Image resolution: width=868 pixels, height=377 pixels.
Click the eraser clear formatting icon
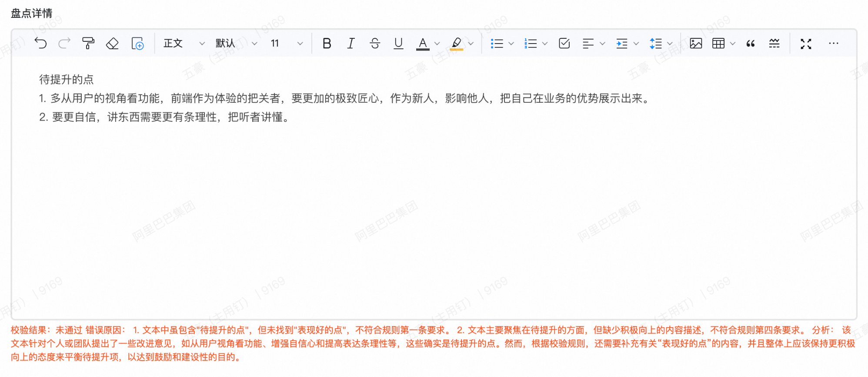click(112, 44)
